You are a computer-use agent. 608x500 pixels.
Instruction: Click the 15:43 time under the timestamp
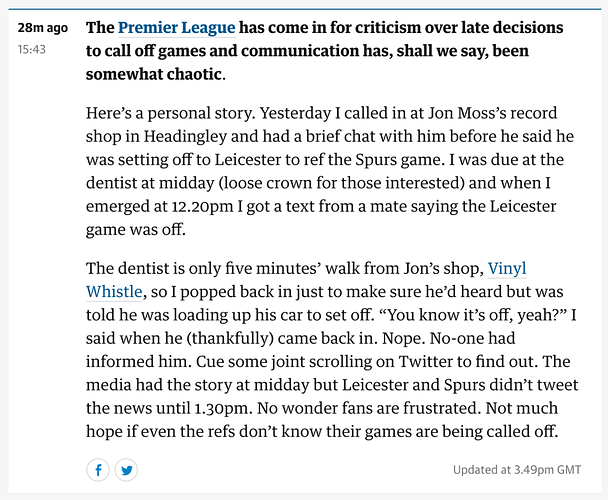pyautogui.click(x=32, y=48)
